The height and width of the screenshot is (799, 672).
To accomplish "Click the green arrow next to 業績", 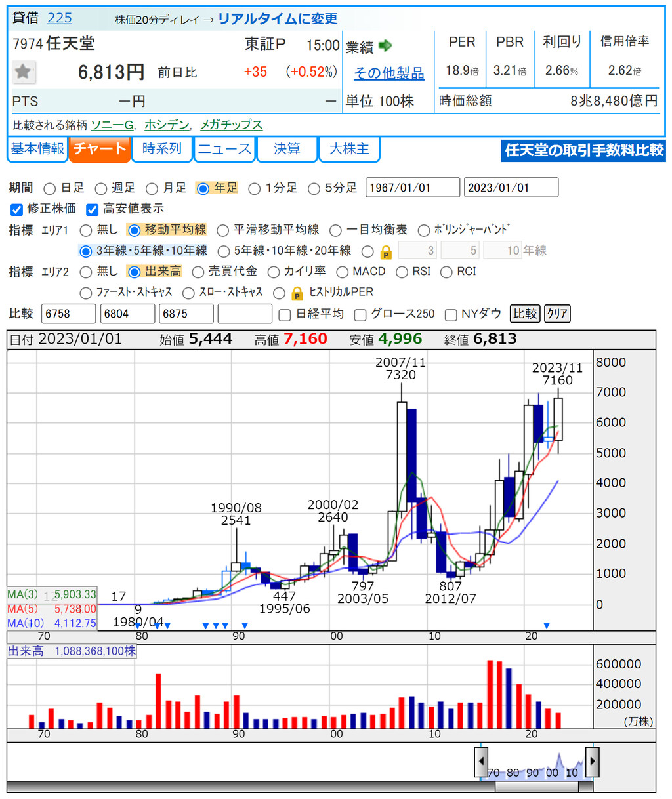I will (385, 45).
